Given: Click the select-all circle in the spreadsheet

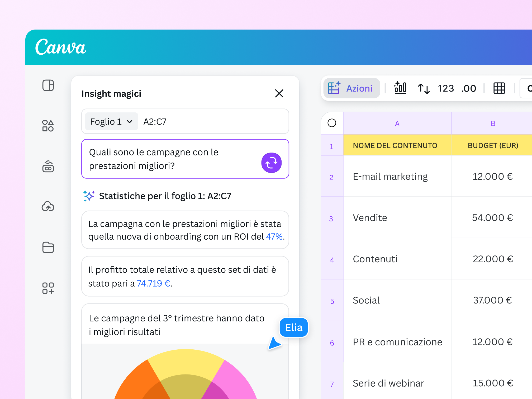Looking at the screenshot, I should click(x=332, y=122).
